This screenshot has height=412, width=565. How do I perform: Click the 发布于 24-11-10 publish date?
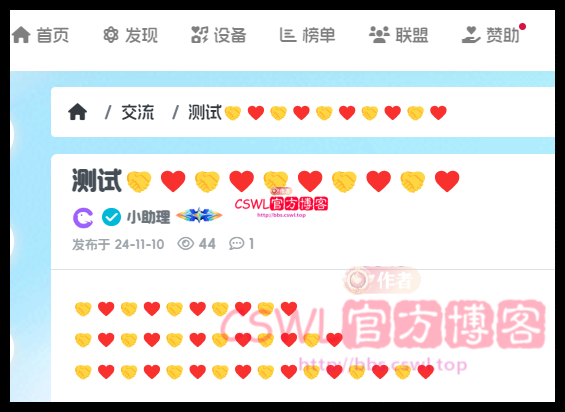(118, 244)
